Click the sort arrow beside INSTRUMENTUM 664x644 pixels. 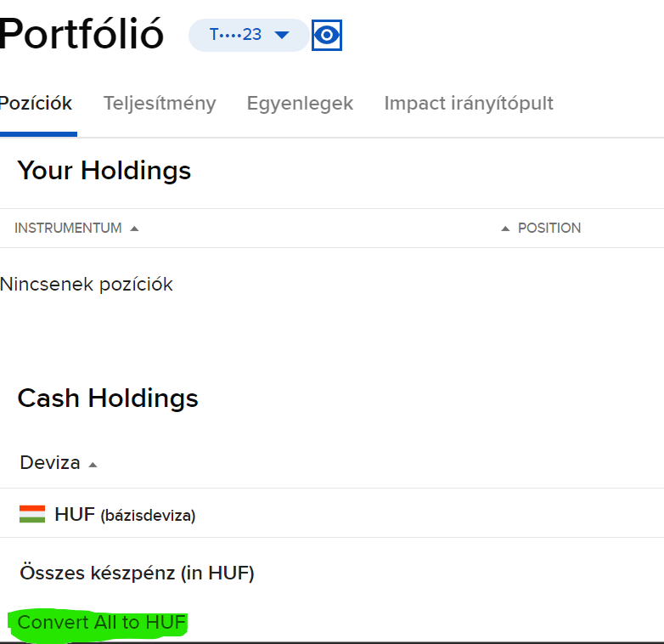point(134,229)
